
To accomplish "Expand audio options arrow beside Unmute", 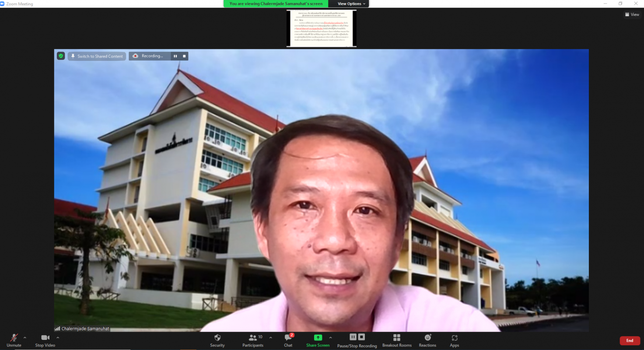I will pos(25,337).
